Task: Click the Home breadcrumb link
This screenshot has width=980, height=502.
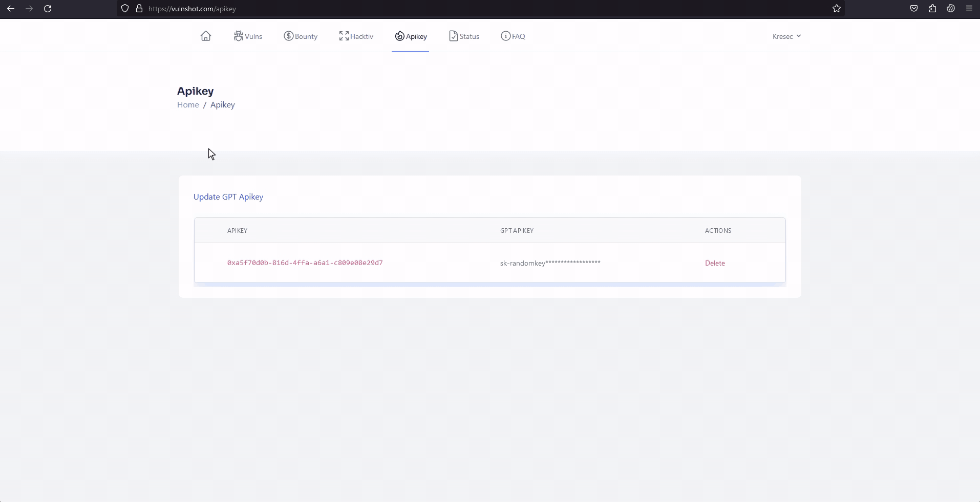Action: pos(188,105)
